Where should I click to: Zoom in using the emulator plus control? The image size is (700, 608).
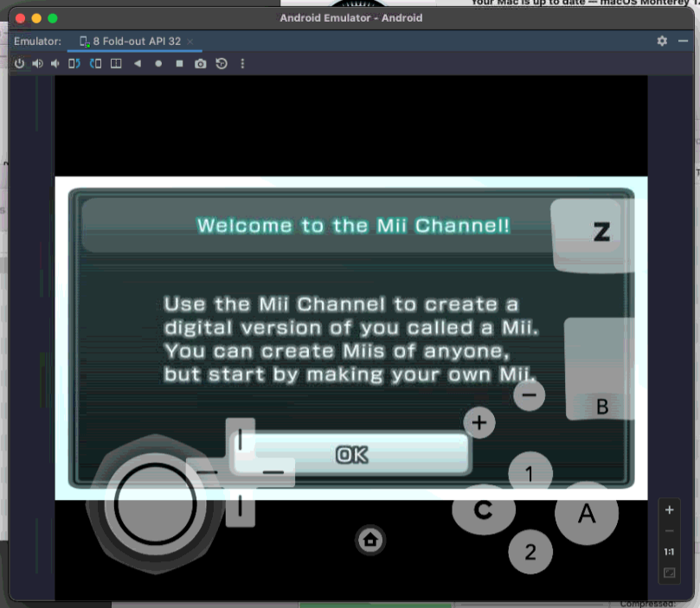669,510
